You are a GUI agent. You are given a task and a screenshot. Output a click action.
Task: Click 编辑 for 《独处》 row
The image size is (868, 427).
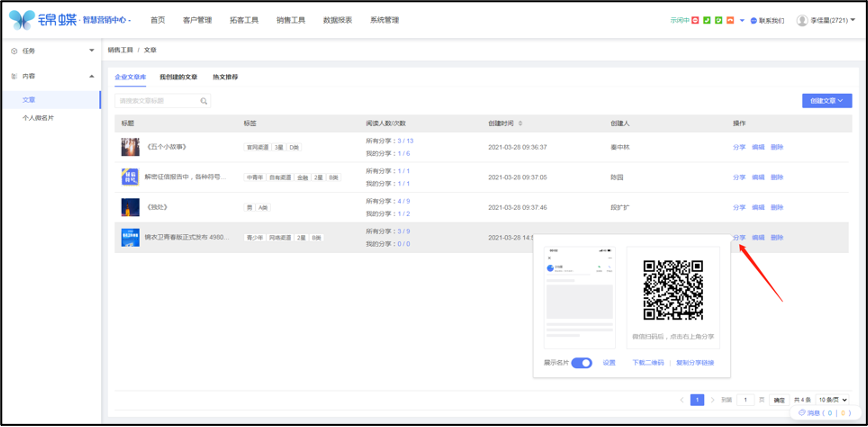click(x=758, y=207)
